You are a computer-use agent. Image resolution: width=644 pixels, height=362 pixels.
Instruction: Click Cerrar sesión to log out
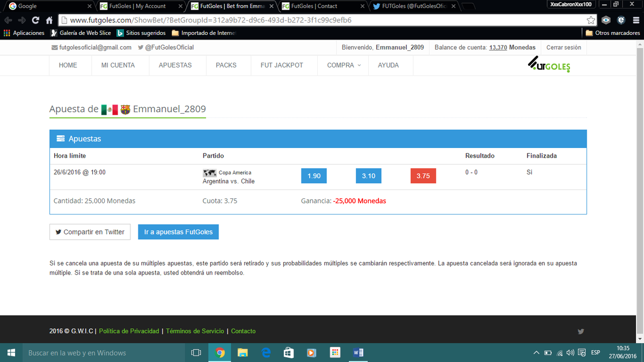tap(563, 47)
